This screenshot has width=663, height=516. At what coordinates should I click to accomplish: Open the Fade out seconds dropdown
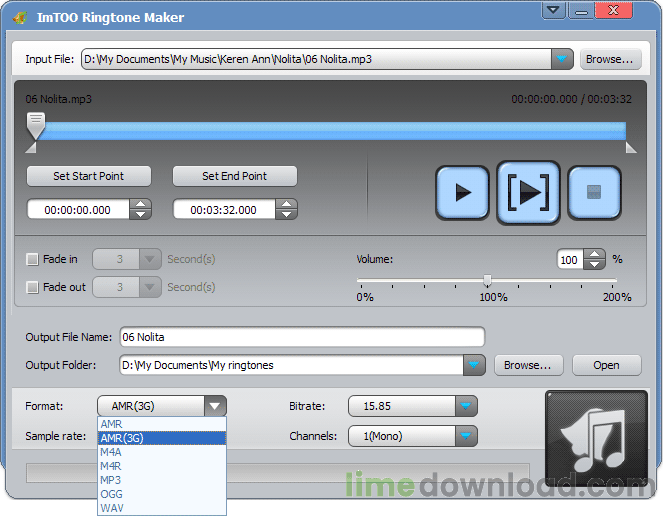pyautogui.click(x=149, y=287)
